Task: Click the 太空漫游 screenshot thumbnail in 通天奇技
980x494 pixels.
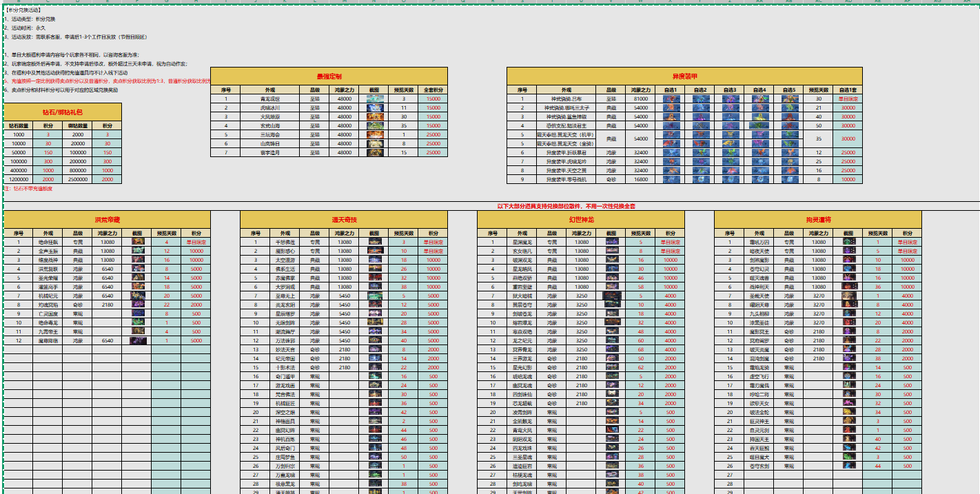Action: [x=375, y=260]
